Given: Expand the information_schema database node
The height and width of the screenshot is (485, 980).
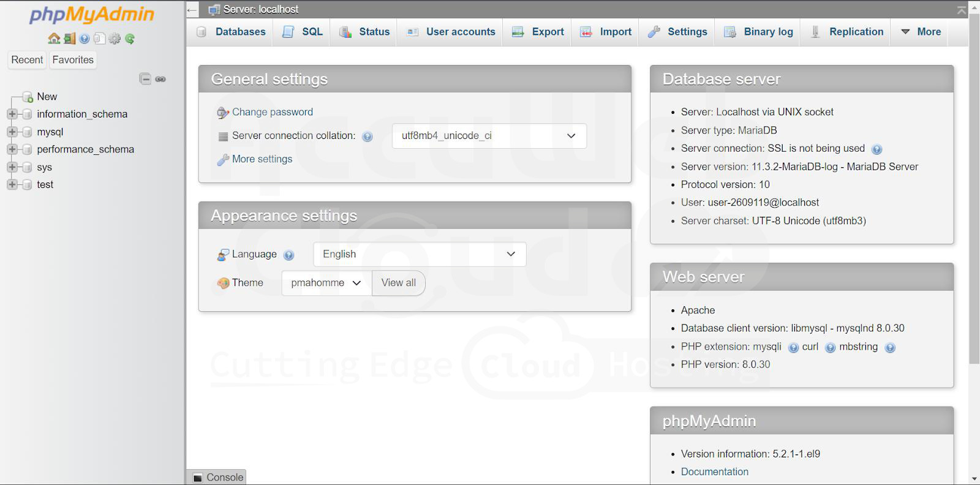Looking at the screenshot, I should [12, 114].
